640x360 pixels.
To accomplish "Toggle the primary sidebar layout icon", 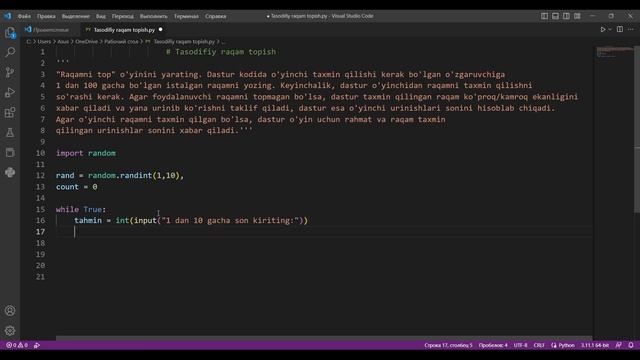I will click(544, 16).
